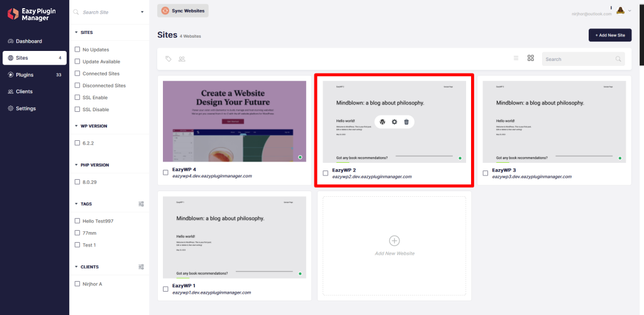Collapse the SITES filter group
The image size is (644, 315).
pyautogui.click(x=76, y=32)
